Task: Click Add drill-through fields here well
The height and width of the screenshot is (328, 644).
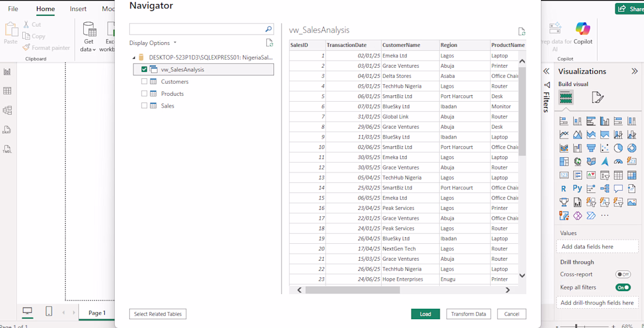Action: (x=597, y=303)
